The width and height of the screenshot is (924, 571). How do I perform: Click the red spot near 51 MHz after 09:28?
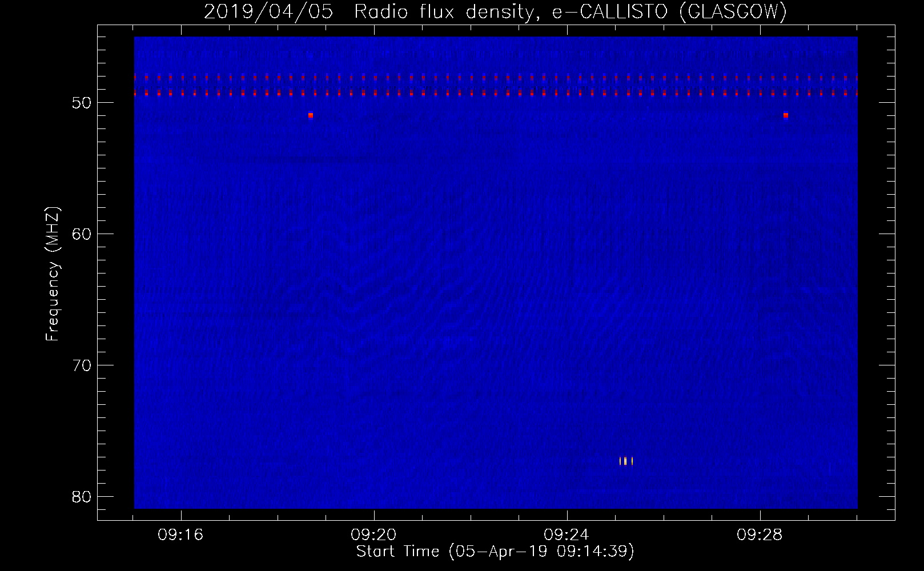point(786,115)
